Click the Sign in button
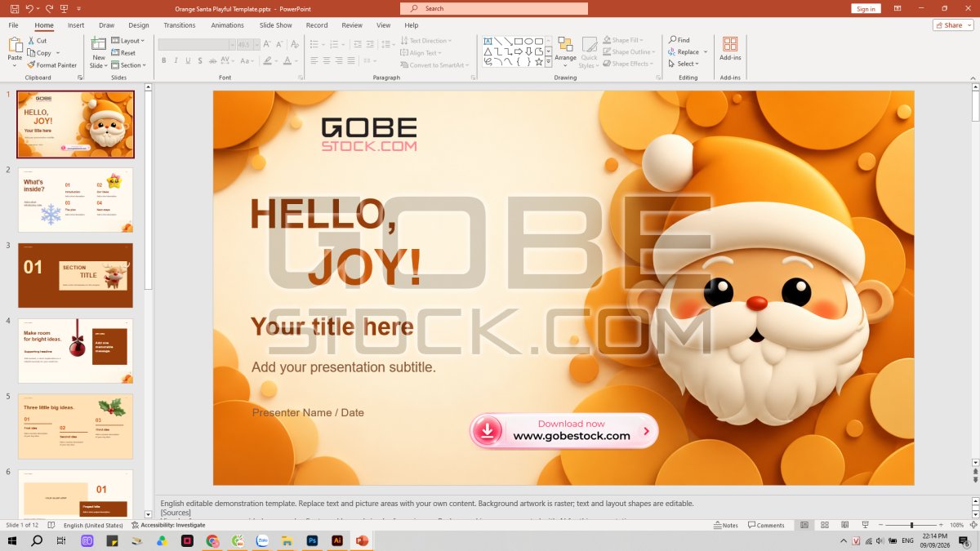 coord(866,8)
